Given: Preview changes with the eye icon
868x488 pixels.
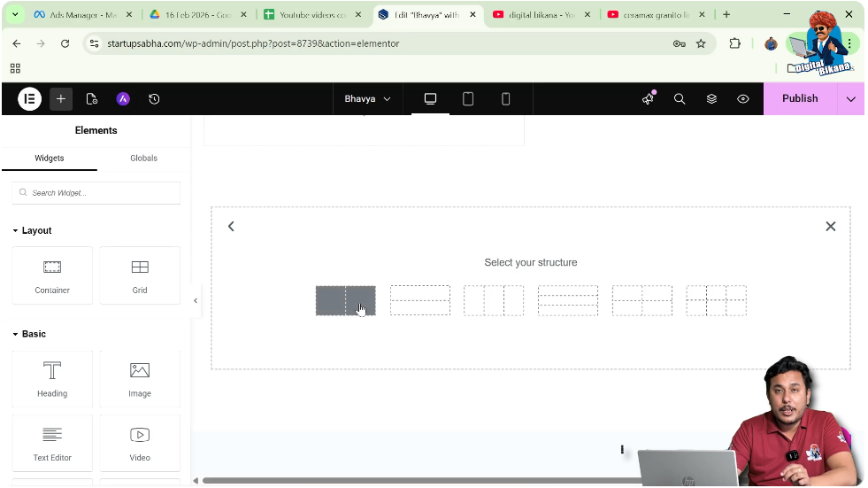Looking at the screenshot, I should coord(743,98).
